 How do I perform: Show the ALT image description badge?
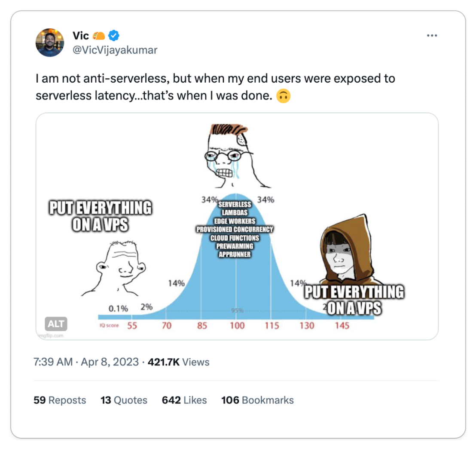click(x=56, y=324)
